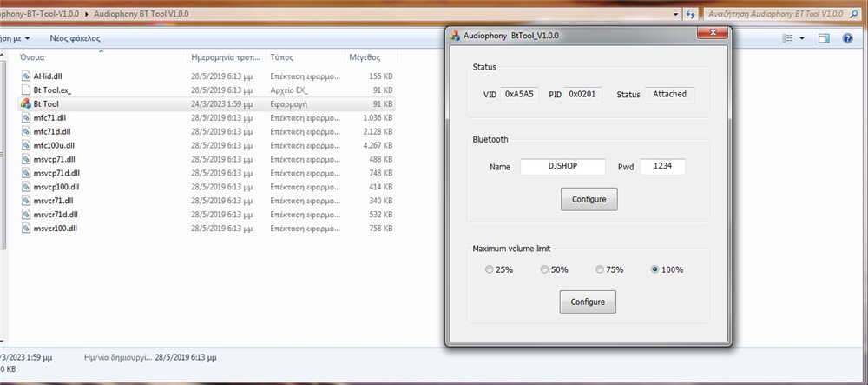Click the VID value 0xA5A5
868x385 pixels.
click(519, 95)
